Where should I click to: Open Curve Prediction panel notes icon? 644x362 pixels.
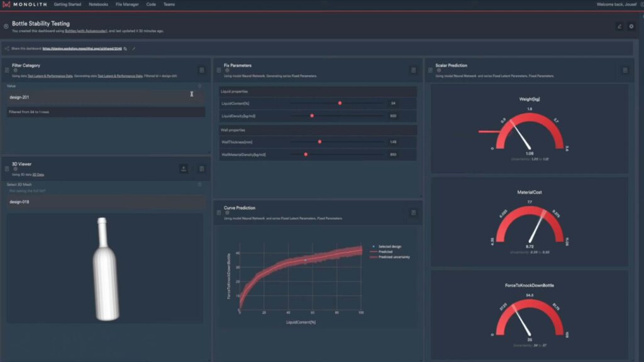coord(413,213)
